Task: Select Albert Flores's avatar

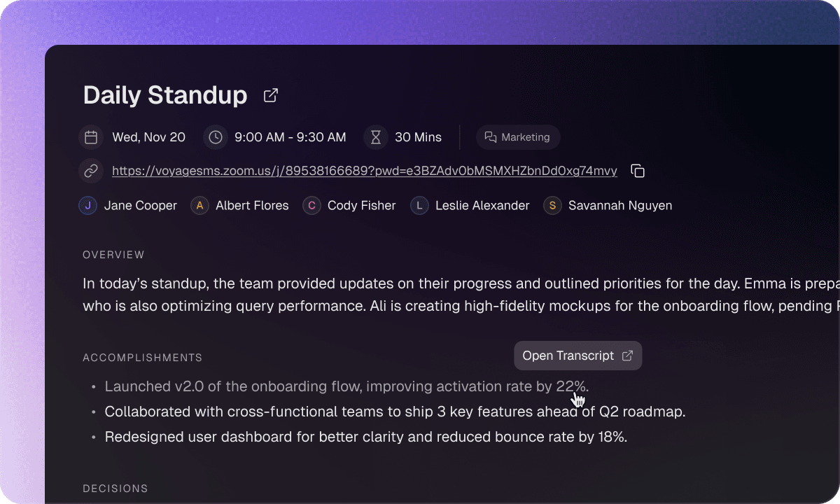Action: pos(199,206)
